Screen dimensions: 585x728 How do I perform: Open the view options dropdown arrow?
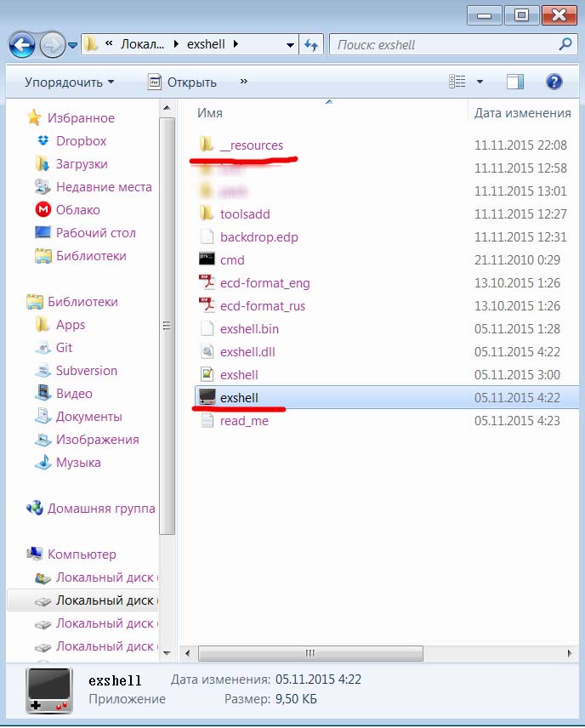(480, 82)
